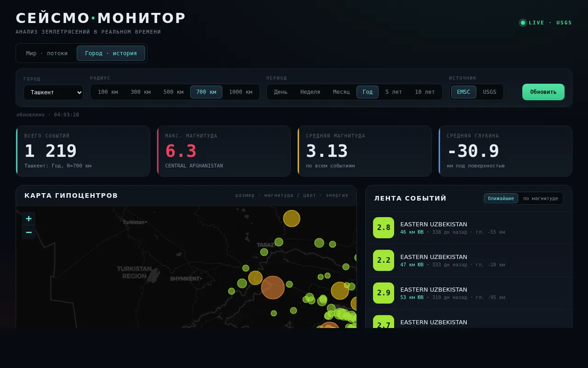Viewport: 588px width, 368px height.
Task: Click the Обновить button
Action: point(543,92)
